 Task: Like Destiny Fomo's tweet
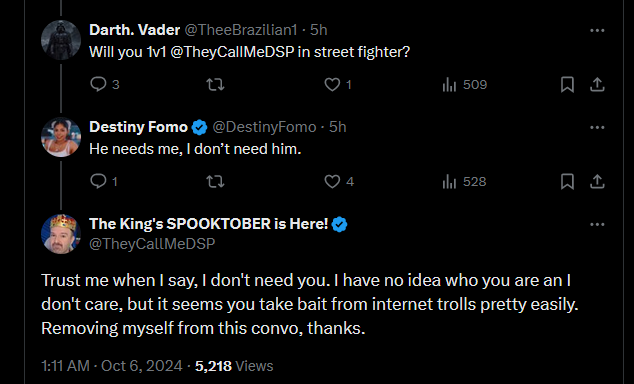click(x=339, y=181)
